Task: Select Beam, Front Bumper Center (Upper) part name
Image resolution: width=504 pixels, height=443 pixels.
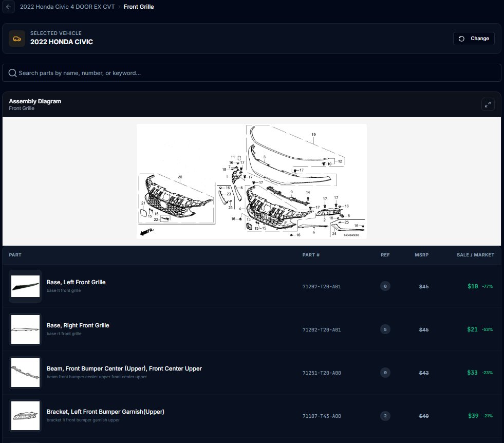Action: point(124,368)
